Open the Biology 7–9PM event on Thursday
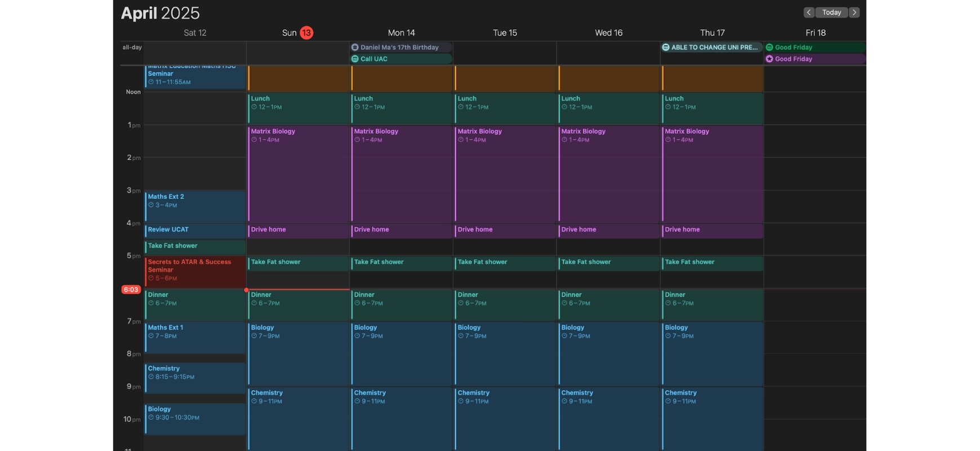 [712, 353]
